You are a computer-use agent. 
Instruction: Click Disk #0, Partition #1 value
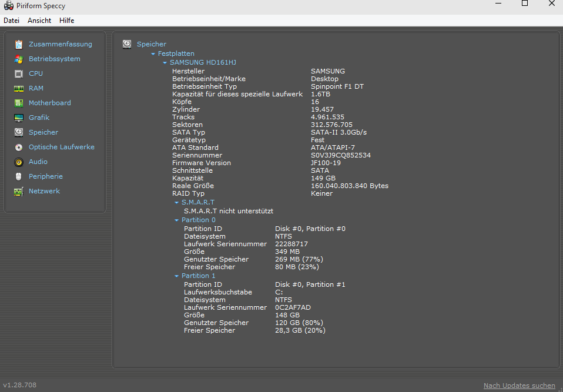(x=310, y=284)
